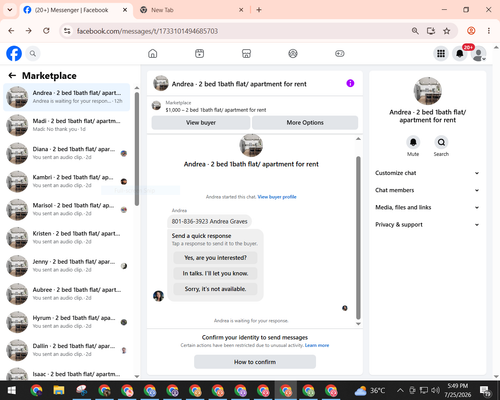Search in conversation using the magnifier icon

point(441,142)
